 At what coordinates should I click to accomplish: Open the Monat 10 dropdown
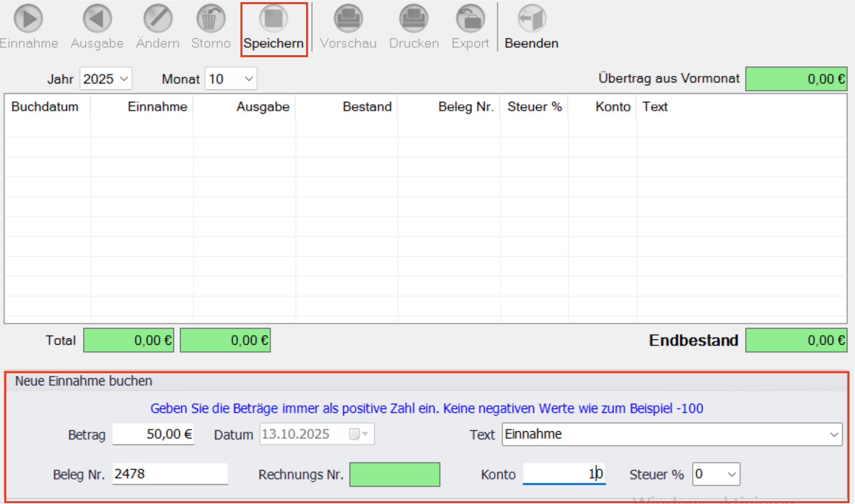coord(231,79)
